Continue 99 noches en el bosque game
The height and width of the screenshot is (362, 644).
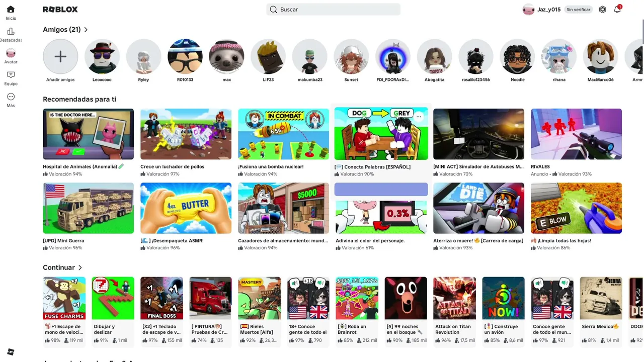pos(406,298)
